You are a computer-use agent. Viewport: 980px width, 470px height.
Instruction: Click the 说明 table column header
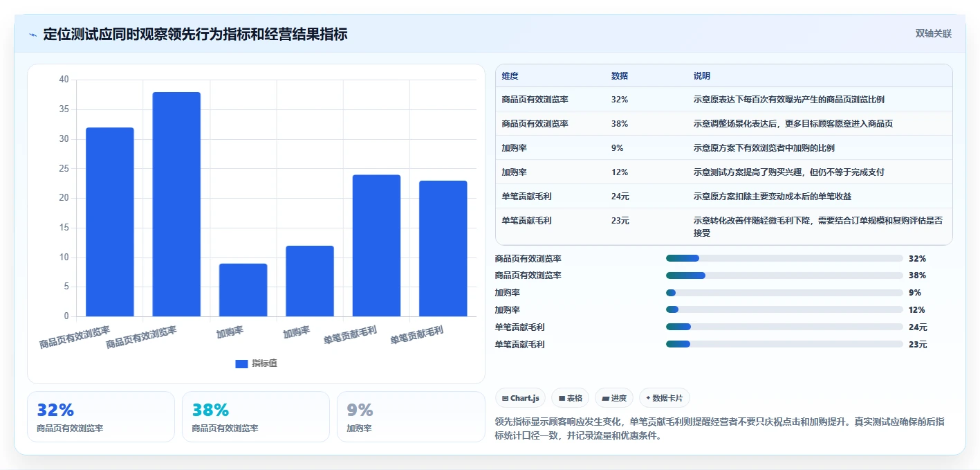tap(702, 76)
